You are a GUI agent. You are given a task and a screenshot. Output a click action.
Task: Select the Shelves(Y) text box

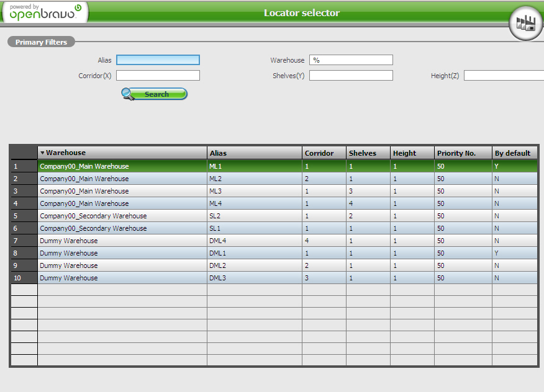tap(351, 76)
